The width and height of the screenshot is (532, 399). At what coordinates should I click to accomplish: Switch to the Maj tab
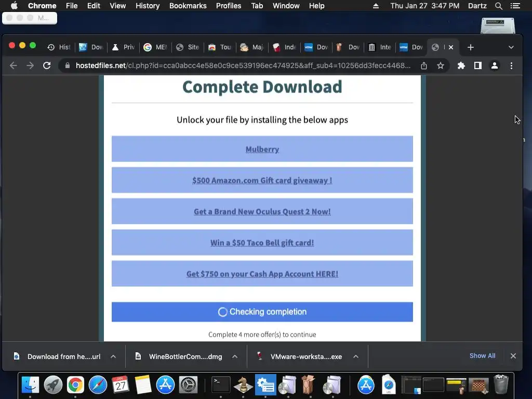252,47
